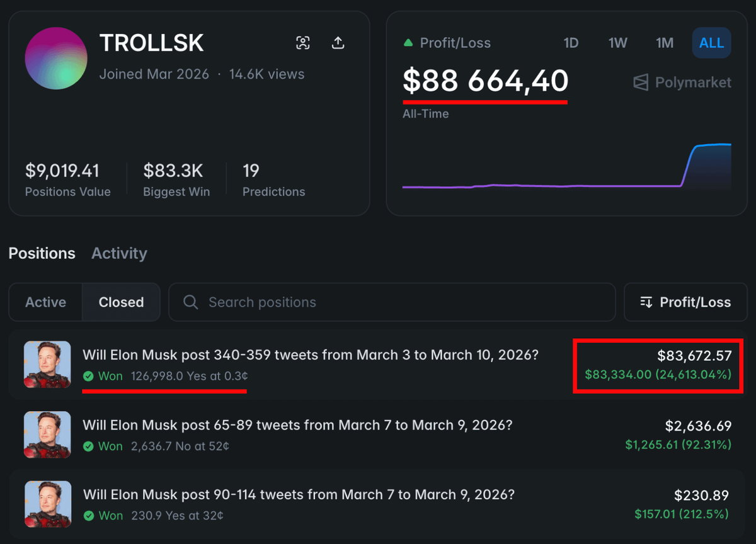Screen dimensions: 756x544
Task: Open the 90-114 tweets market link
Action: [x=299, y=494]
